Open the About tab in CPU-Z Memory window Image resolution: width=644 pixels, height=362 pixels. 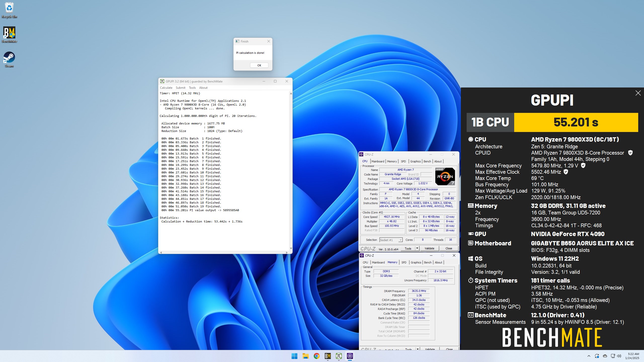coord(438,262)
